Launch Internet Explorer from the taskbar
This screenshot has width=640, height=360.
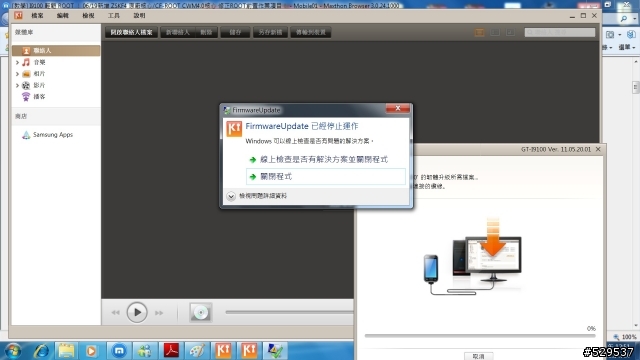click(x=41, y=351)
